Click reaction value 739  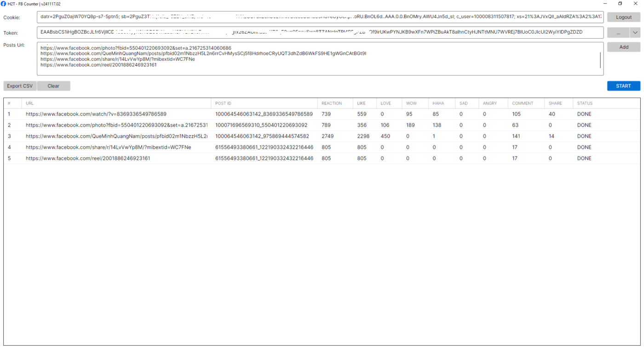[x=326, y=114]
